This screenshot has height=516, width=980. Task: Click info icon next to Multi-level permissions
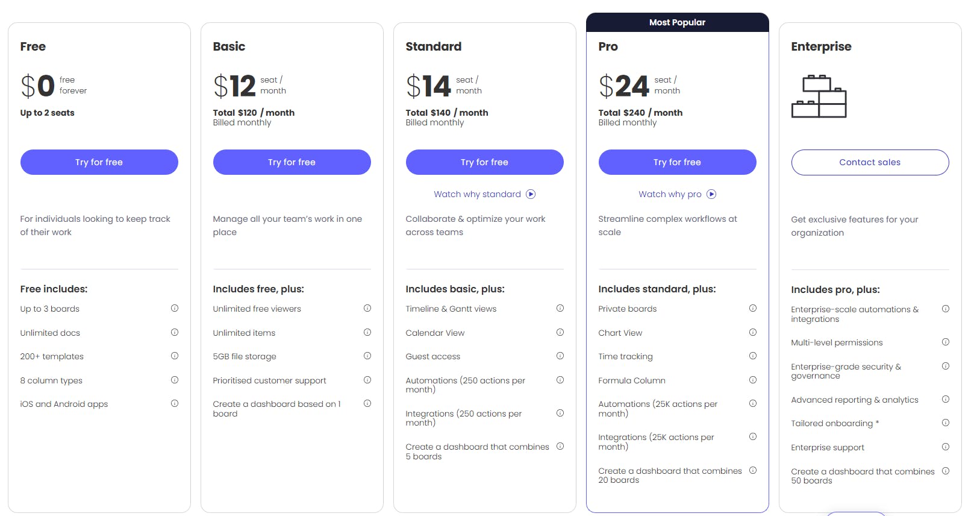tap(946, 342)
